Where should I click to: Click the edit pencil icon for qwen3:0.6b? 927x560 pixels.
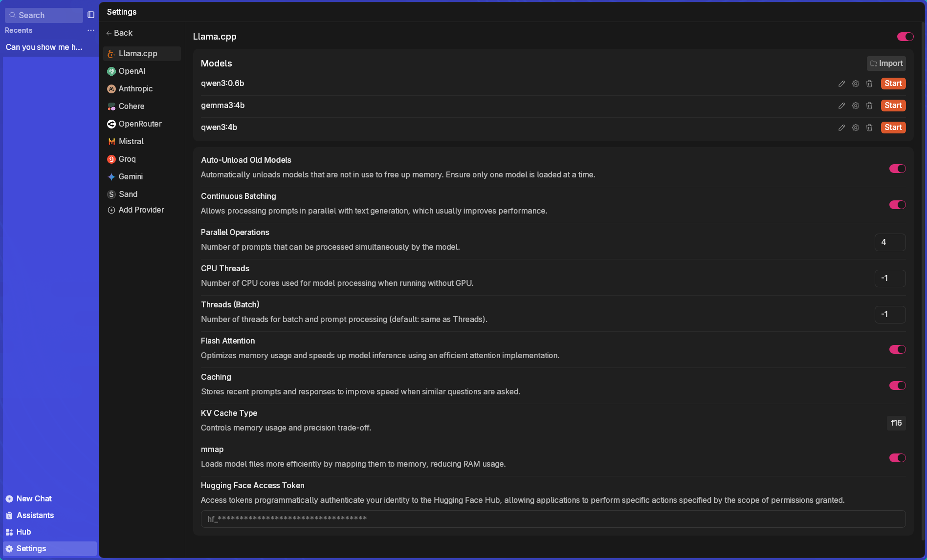(x=841, y=84)
